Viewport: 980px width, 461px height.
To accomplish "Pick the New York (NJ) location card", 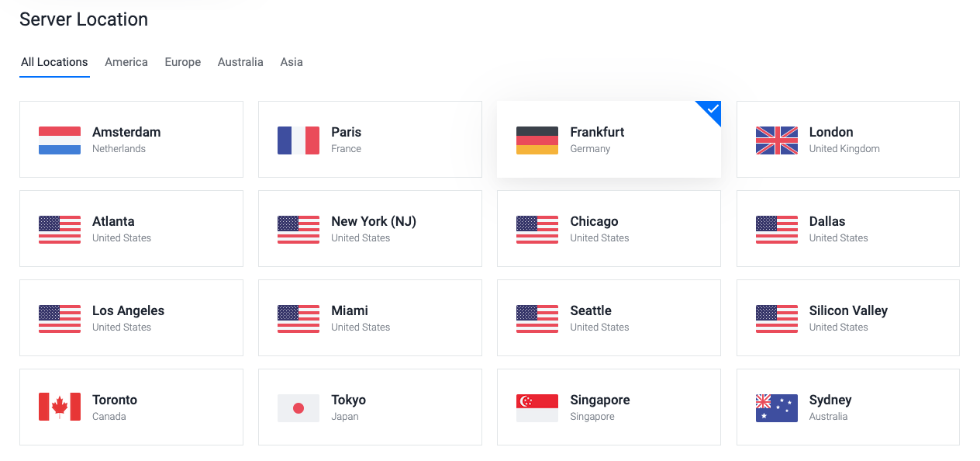I will [370, 228].
